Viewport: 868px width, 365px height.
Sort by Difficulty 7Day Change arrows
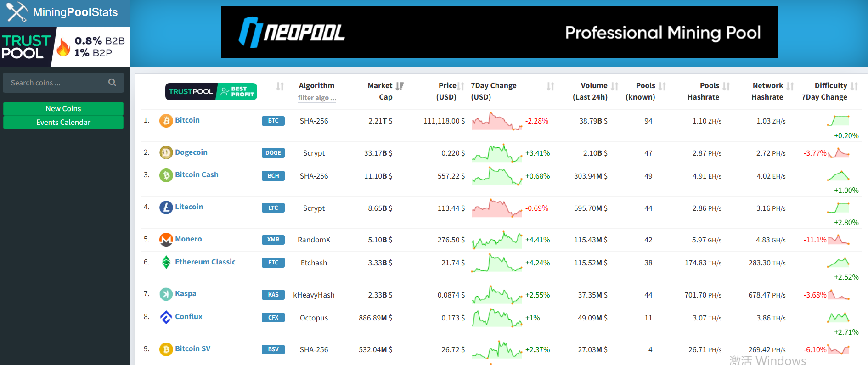point(854,86)
